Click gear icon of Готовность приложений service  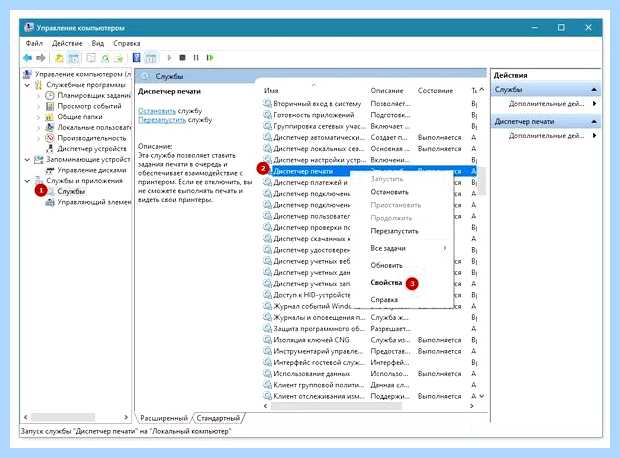(x=268, y=115)
